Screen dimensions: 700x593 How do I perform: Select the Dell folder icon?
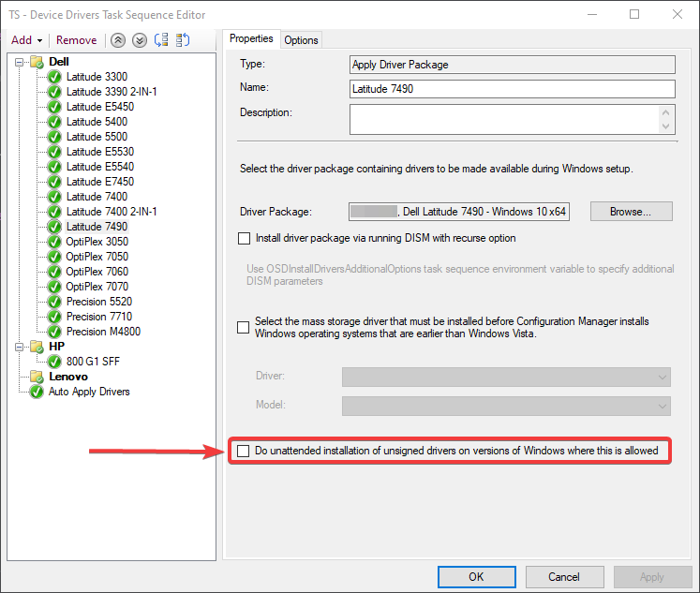tap(37, 62)
